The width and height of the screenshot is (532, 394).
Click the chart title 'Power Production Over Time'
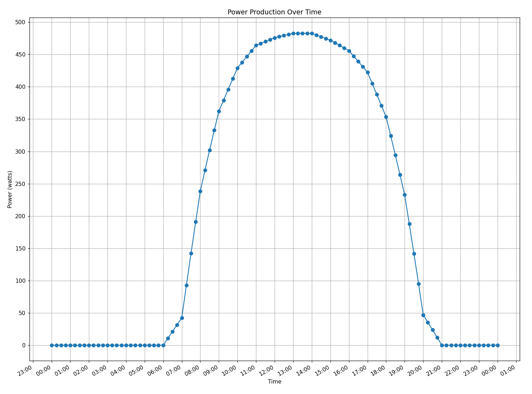275,12
